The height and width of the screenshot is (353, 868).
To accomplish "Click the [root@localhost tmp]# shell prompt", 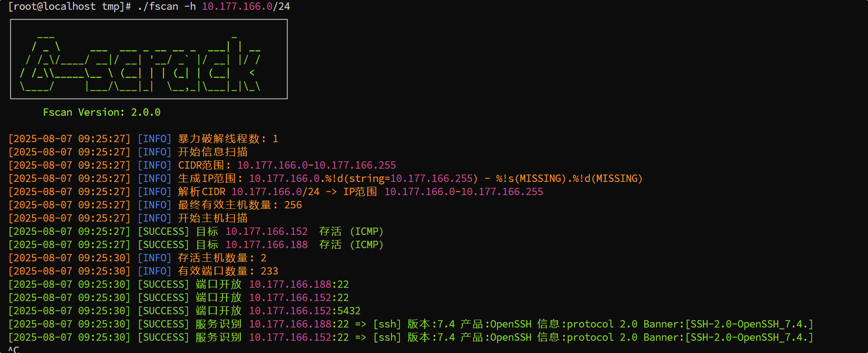I will coord(70,6).
